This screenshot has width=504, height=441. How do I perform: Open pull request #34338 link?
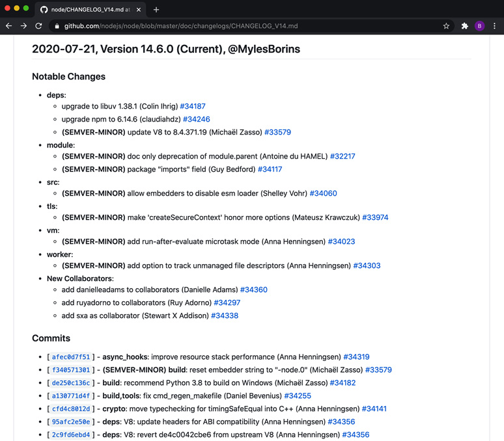(225, 315)
